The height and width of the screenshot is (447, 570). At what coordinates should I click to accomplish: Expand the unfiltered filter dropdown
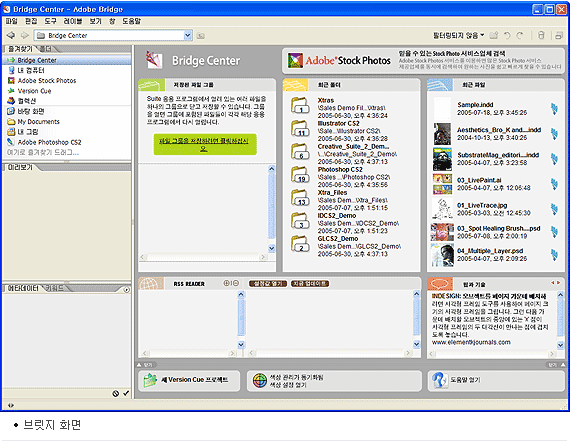[458, 35]
